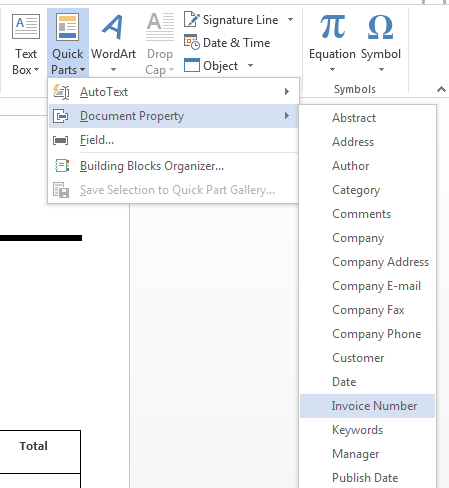Click the Object icon in the ribbon
449x488 pixels.
coord(192,65)
